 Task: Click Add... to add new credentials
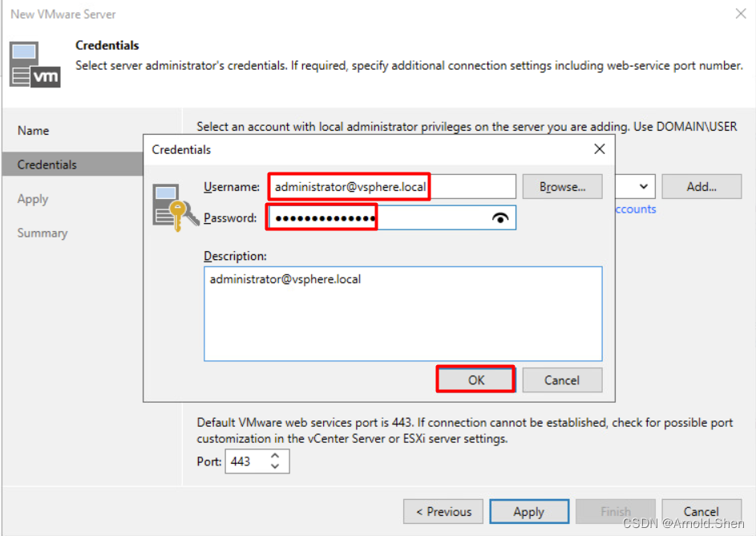(701, 187)
